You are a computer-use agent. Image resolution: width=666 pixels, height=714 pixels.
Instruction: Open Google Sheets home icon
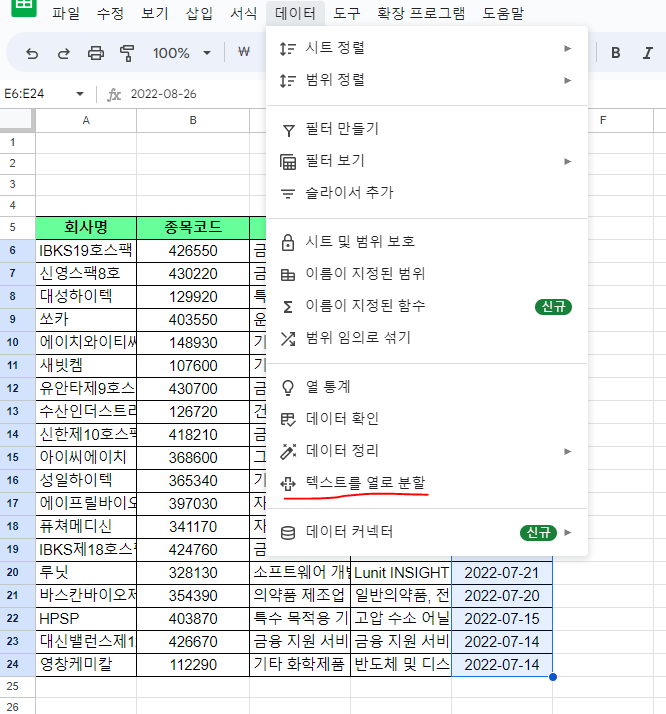[x=23, y=6]
